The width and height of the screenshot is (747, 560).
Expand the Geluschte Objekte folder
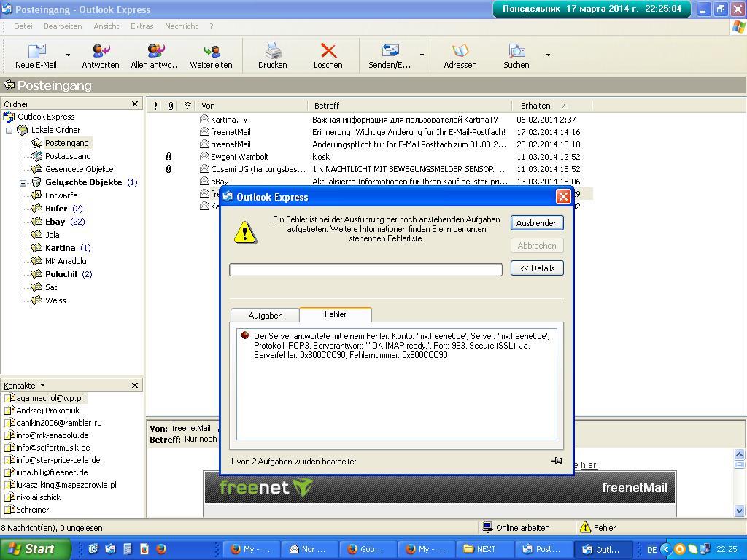point(23,183)
